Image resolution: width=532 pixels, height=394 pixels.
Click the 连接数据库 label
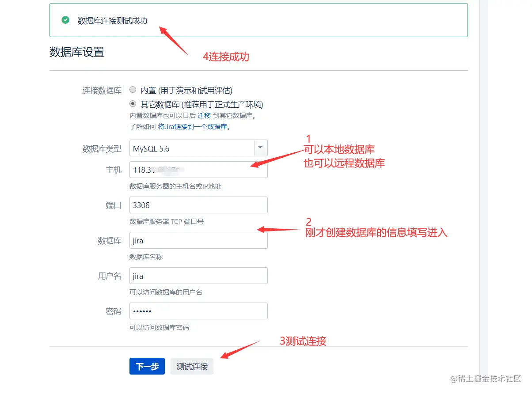pyautogui.click(x=102, y=90)
